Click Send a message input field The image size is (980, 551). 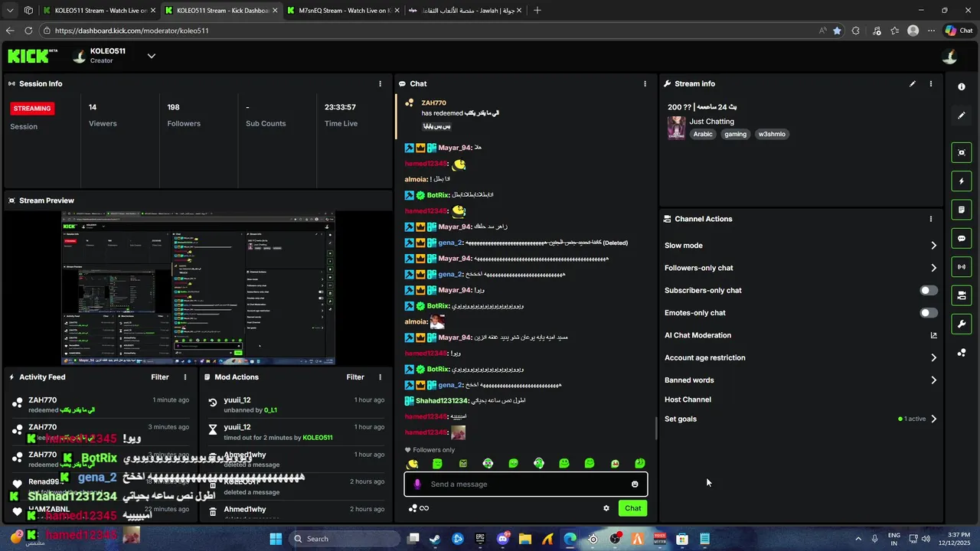[x=526, y=484]
